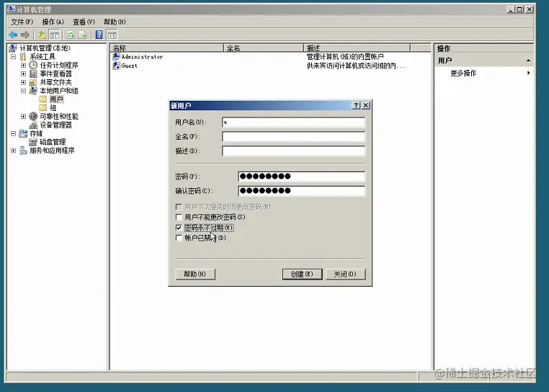Click the 创建(E) button
The width and height of the screenshot is (549, 392).
[302, 274]
